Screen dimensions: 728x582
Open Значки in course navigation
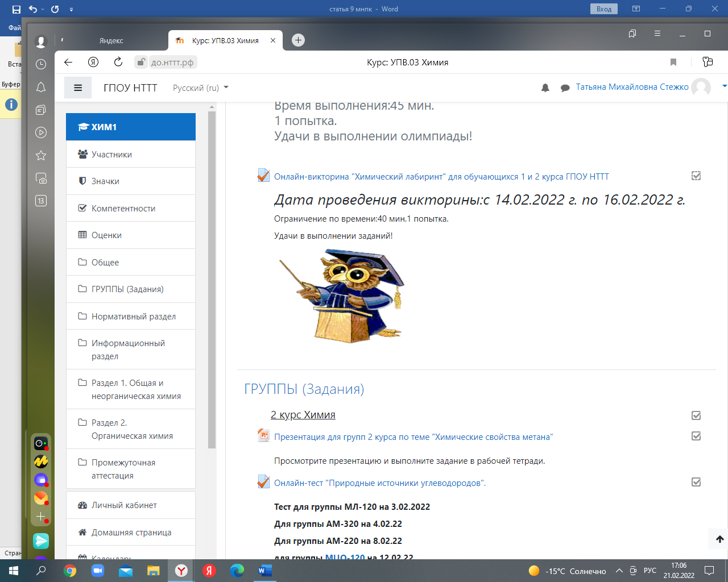pos(131,181)
